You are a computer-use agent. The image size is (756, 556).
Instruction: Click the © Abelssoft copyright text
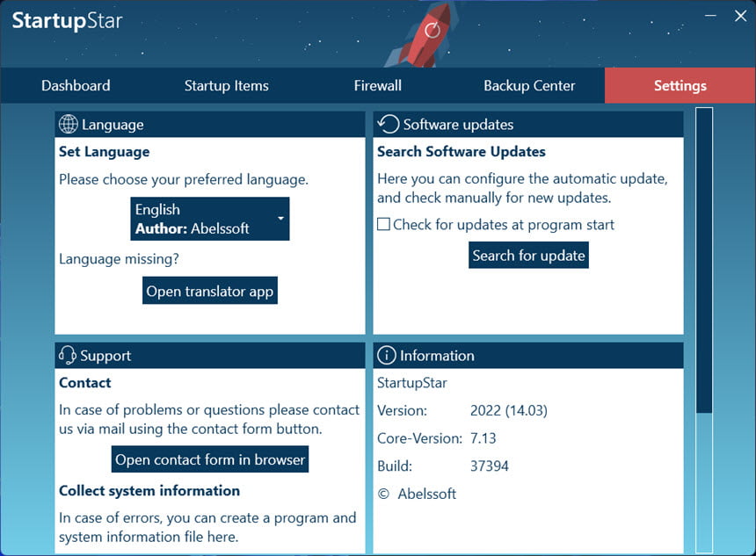pos(417,494)
